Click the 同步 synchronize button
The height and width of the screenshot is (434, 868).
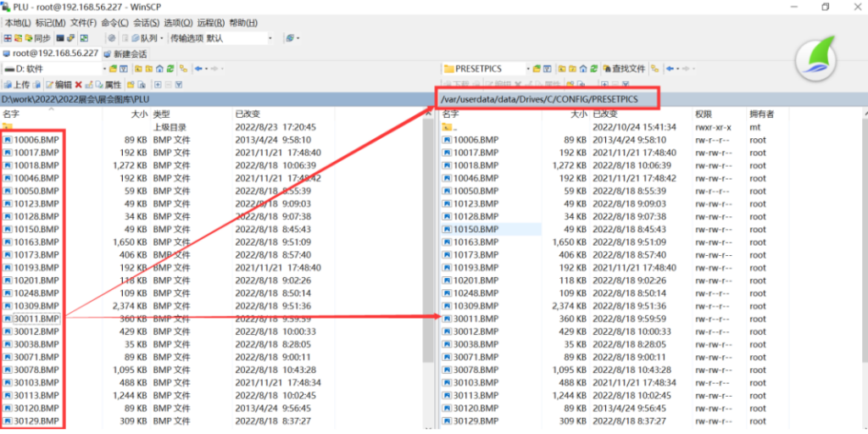(x=37, y=38)
